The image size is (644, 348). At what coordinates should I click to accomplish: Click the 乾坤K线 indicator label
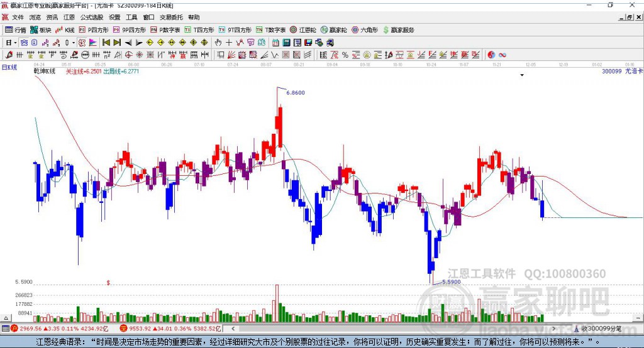(45, 72)
